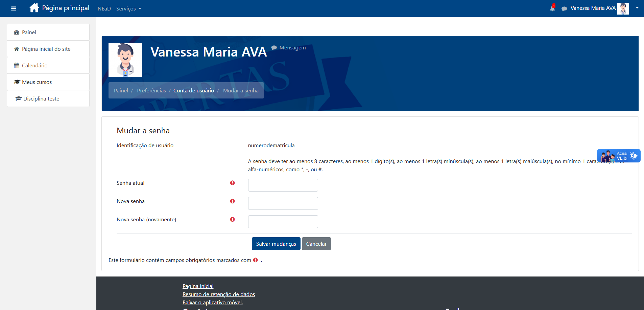Click the Preferências breadcrumb link

click(151, 91)
